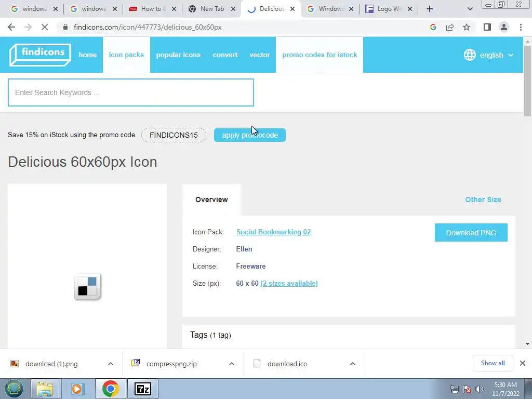This screenshot has height=399, width=532.
Task: Close the New Tab tab
Action: click(233, 9)
